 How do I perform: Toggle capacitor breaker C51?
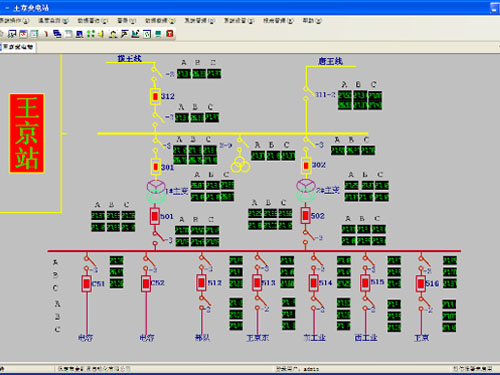(87, 284)
